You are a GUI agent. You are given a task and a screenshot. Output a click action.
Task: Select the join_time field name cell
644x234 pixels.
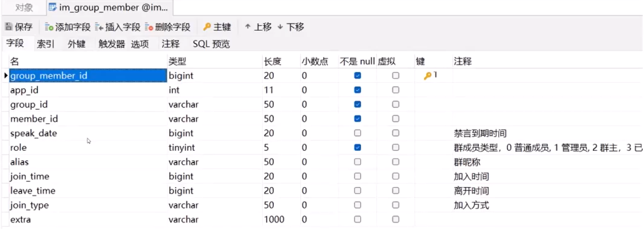coord(88,176)
